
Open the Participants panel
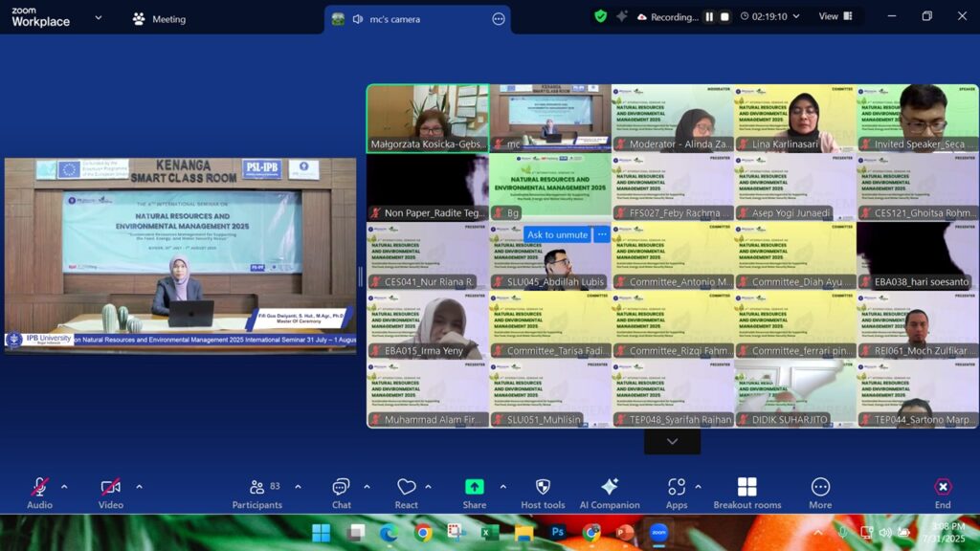point(256,488)
